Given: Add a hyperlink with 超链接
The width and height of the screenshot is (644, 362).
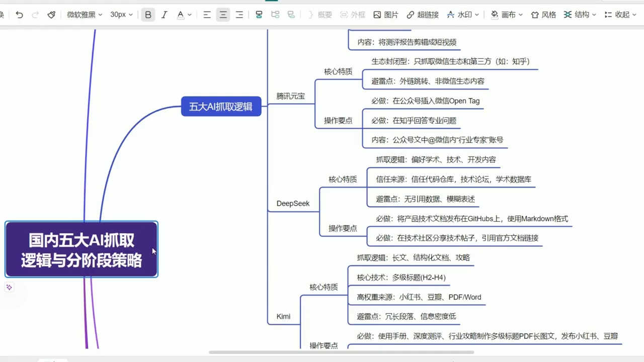Looking at the screenshot, I should (423, 15).
